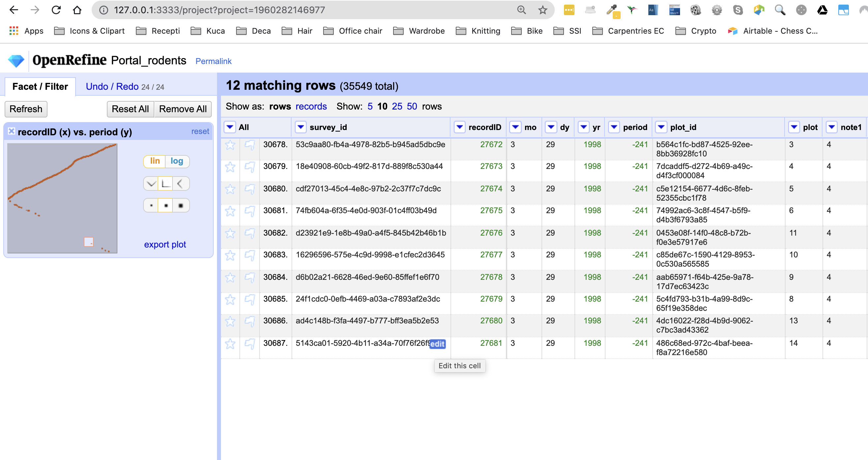This screenshot has width=868, height=460.
Task: Open the survey_id column dropdown menu
Action: coord(300,127)
